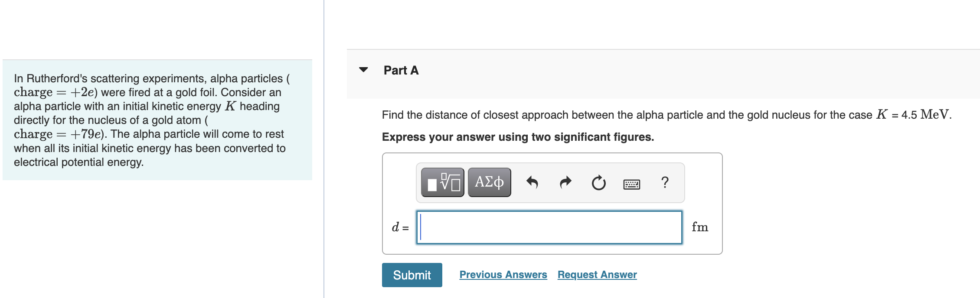Click the Submit button

411,274
